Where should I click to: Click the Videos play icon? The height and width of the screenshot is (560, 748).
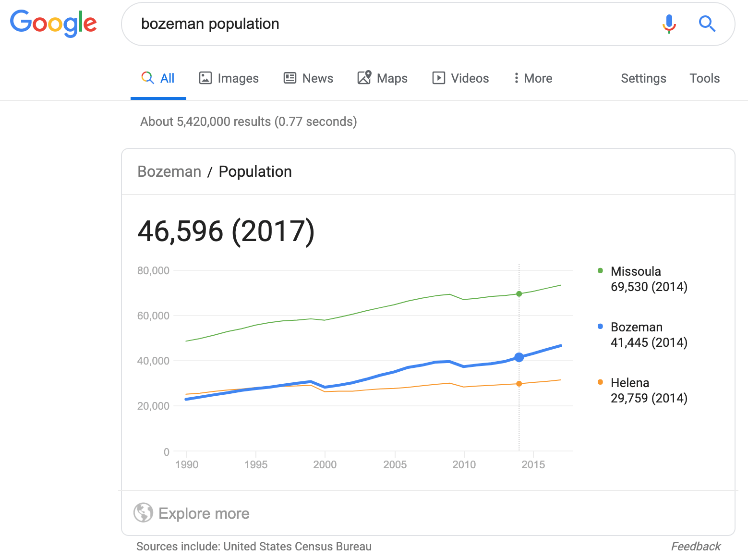438,78
